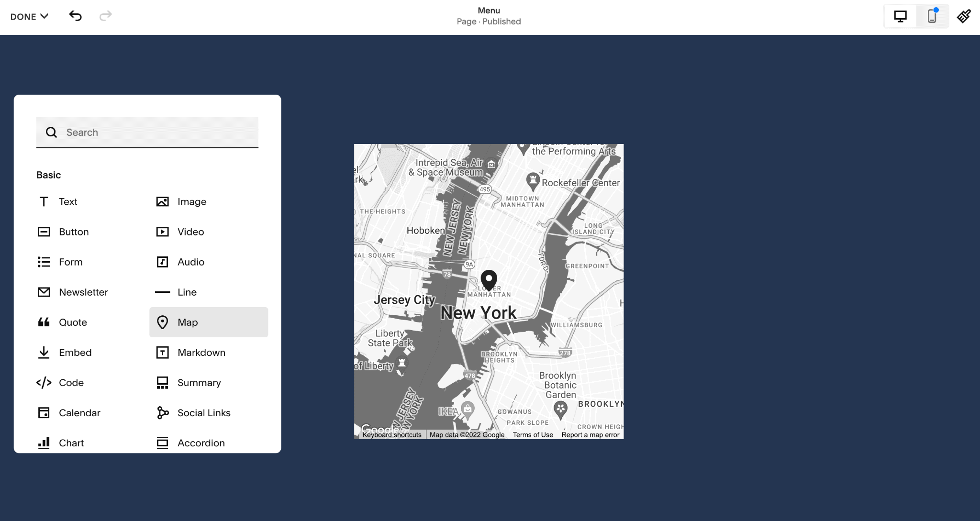Select the Chart content block
Screen dimensions: 980x521
(x=71, y=443)
